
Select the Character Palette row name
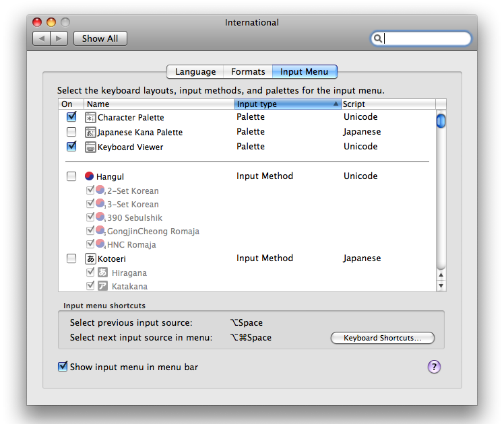pos(131,118)
